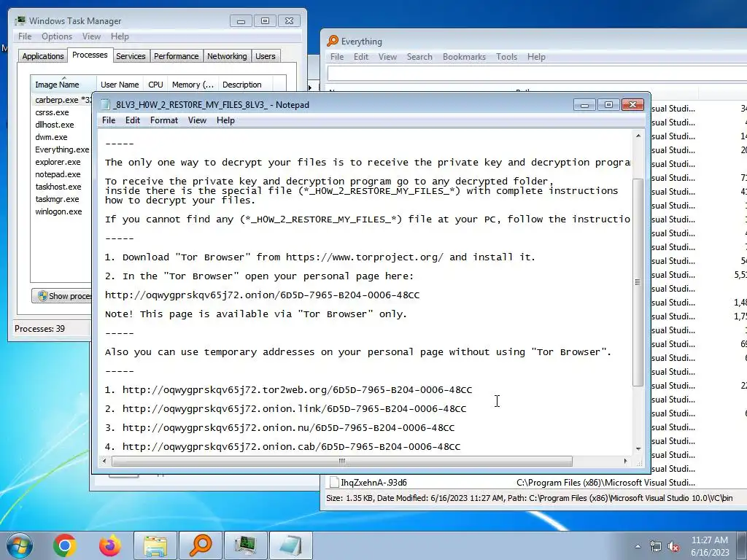Image resolution: width=747 pixels, height=560 pixels.
Task: Click Show processes from all users button
Action: [x=62, y=296]
